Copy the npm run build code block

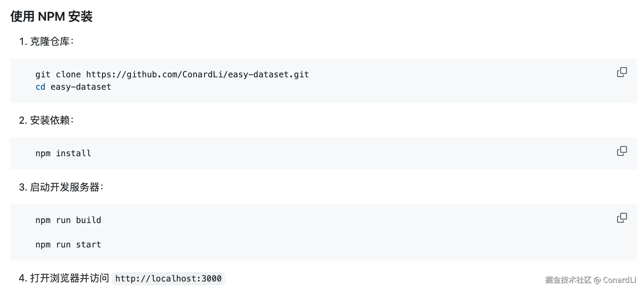click(x=622, y=218)
